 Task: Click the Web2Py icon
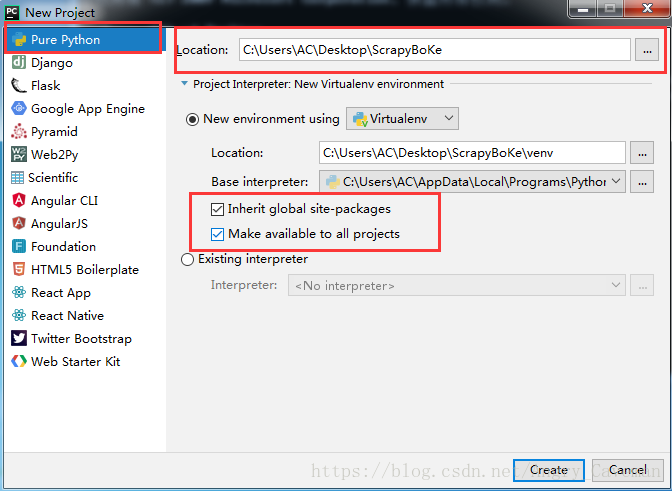click(19, 154)
